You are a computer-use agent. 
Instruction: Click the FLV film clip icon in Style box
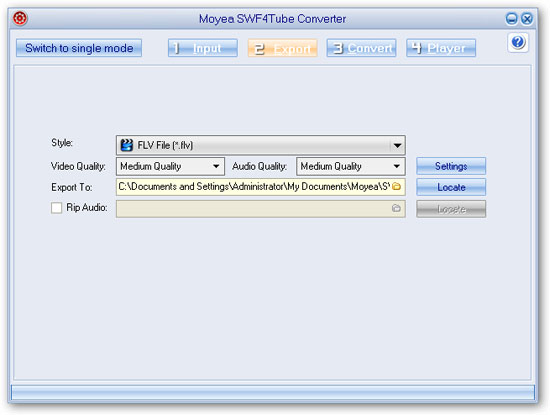[x=127, y=145]
